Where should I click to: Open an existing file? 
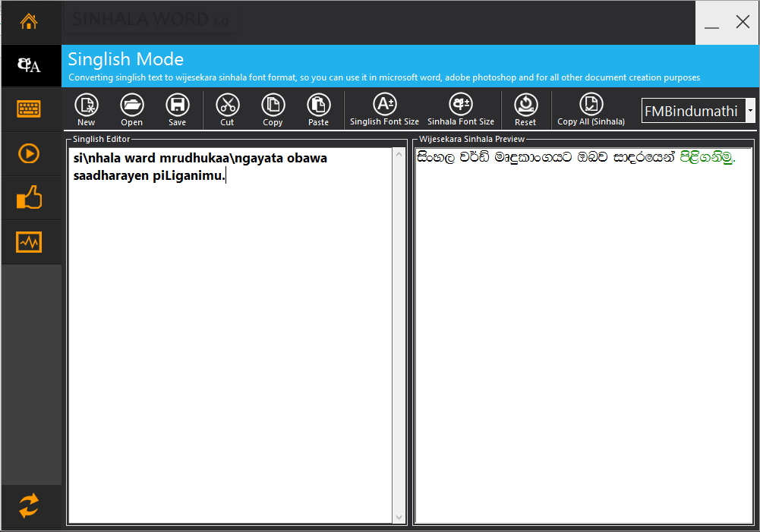132,110
